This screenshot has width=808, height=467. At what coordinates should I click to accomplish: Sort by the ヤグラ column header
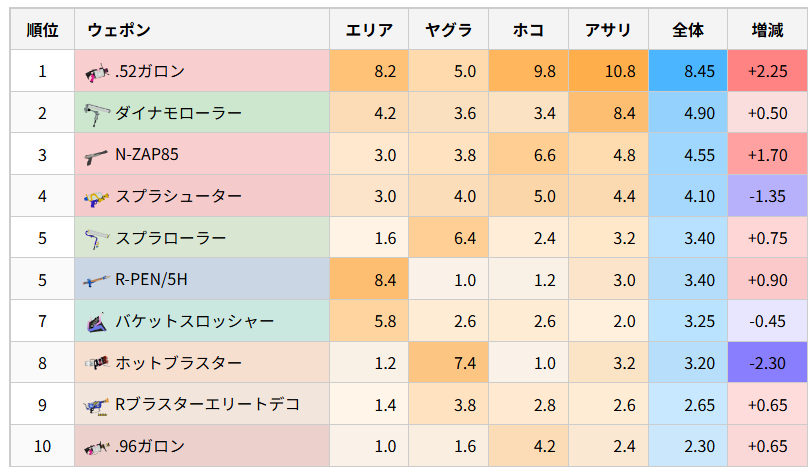click(x=448, y=30)
